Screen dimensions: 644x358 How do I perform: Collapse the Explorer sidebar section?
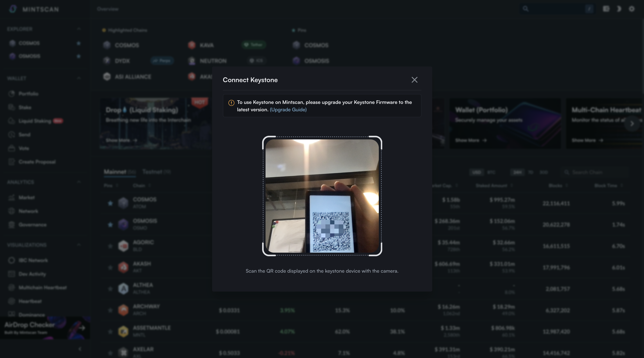[79, 29]
